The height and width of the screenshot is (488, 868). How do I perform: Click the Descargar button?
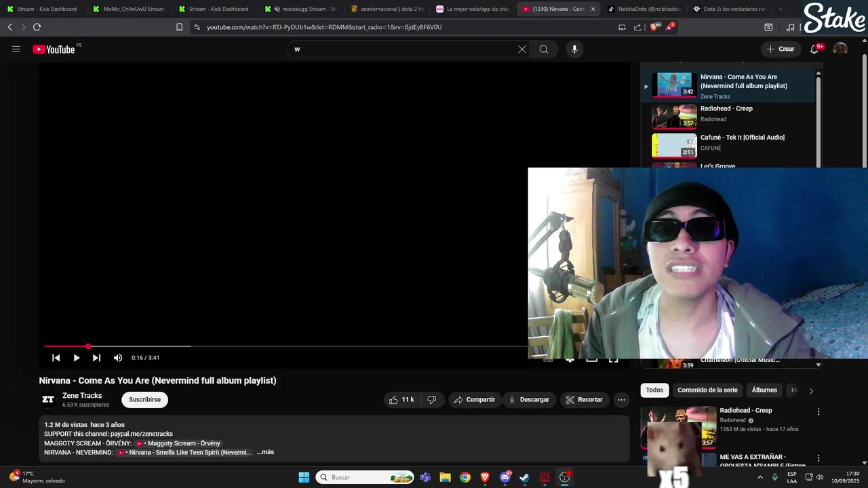click(529, 400)
